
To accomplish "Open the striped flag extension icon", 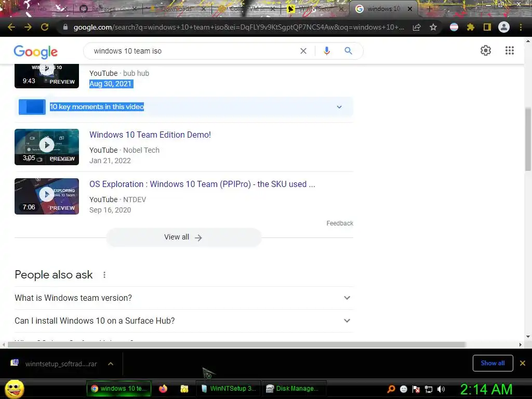I will (x=454, y=27).
